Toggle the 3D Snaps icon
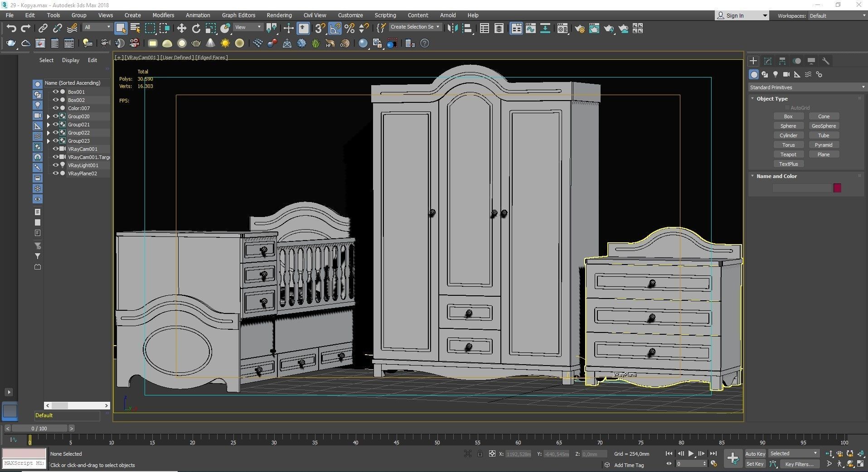The width and height of the screenshot is (868, 472). tap(320, 29)
